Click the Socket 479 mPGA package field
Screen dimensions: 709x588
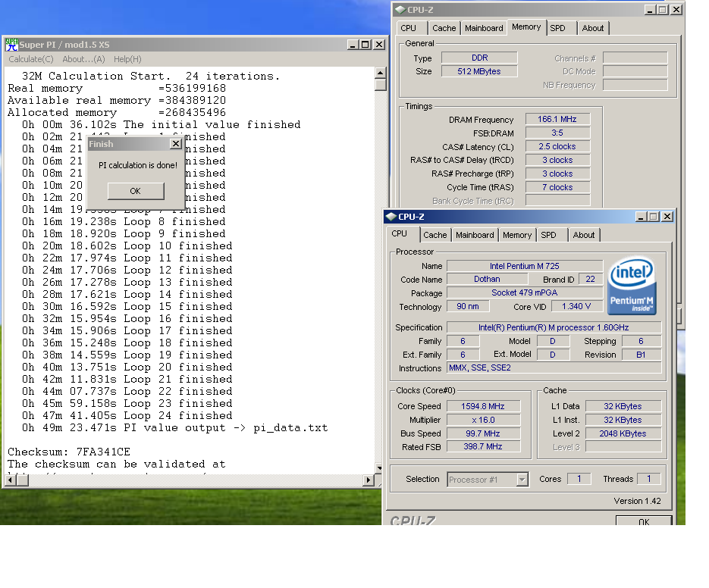[x=525, y=293]
